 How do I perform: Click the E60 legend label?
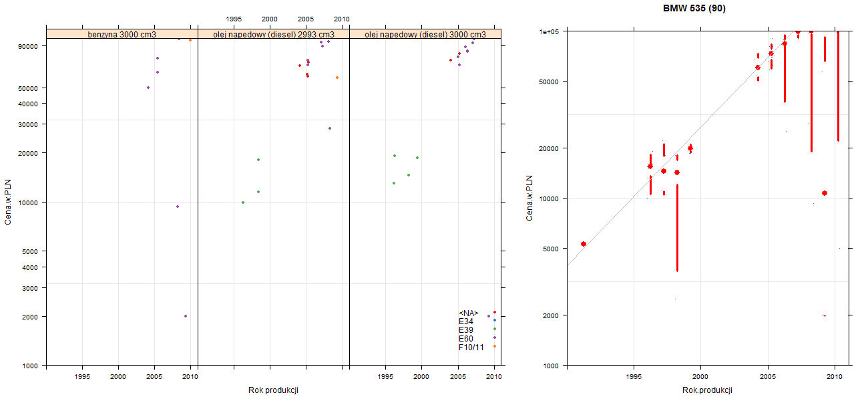[x=465, y=339]
